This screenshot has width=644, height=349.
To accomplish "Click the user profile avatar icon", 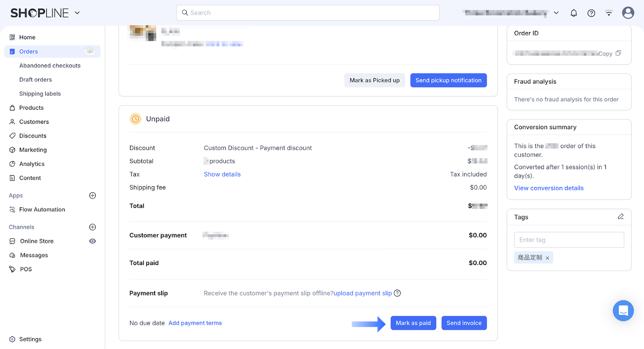I will 628,13.
